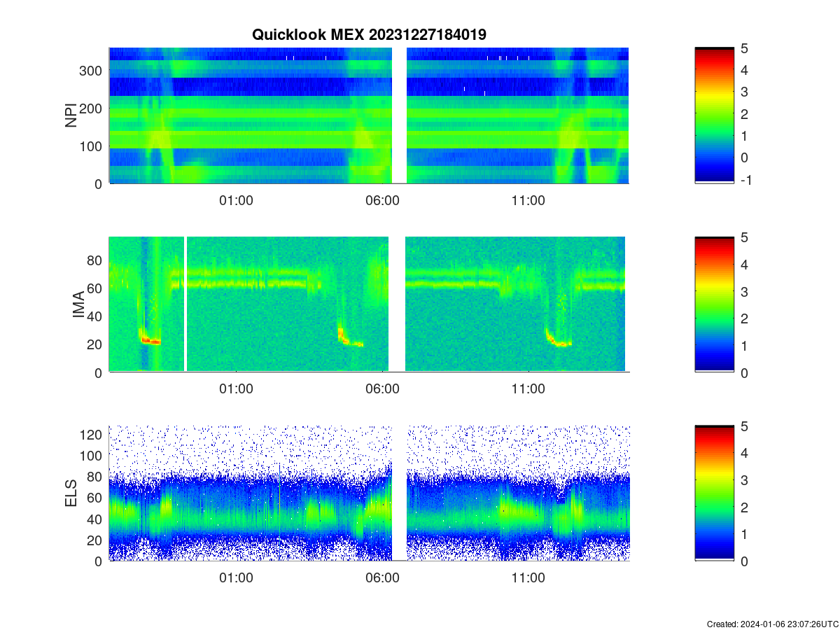Click inside the NPI spectrogram plot

click(369, 115)
